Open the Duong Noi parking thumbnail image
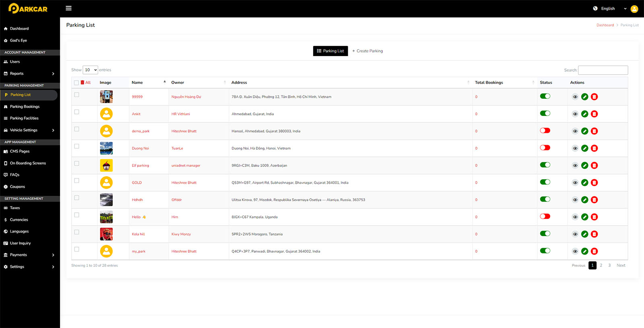This screenshot has width=644, height=328. coord(106,148)
